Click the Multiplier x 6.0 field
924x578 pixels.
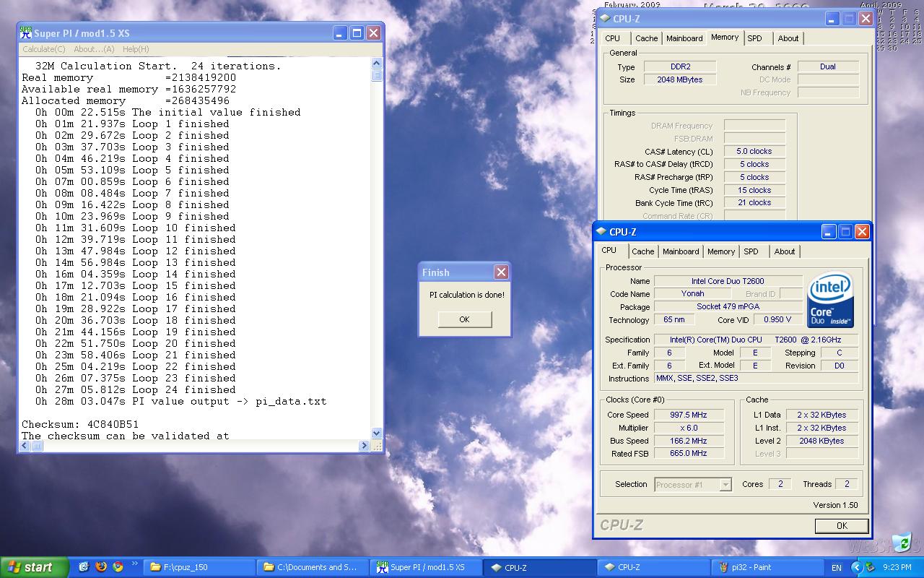point(689,428)
